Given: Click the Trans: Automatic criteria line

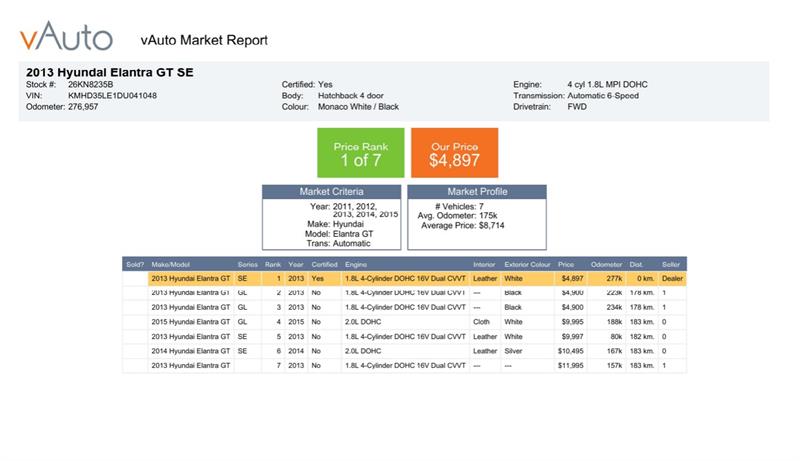Looking at the screenshot, I should click(x=339, y=244).
